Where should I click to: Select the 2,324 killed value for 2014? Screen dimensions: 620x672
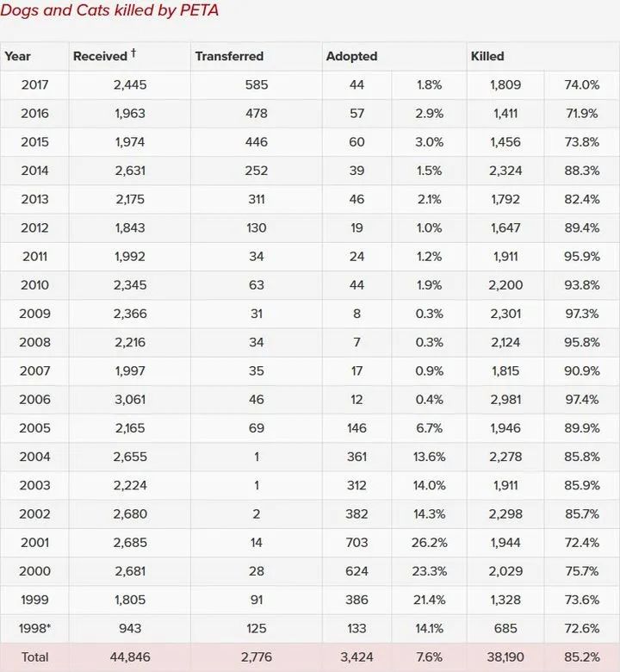[x=505, y=171]
